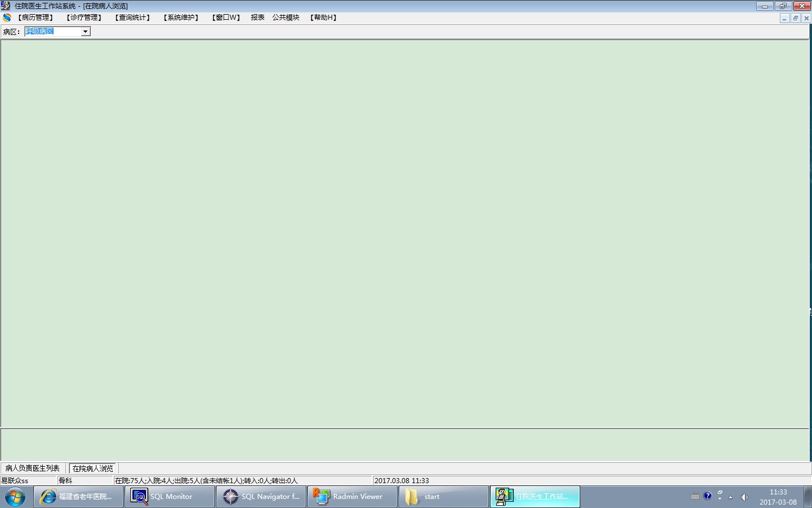Click the application icon in title bar

6,6
